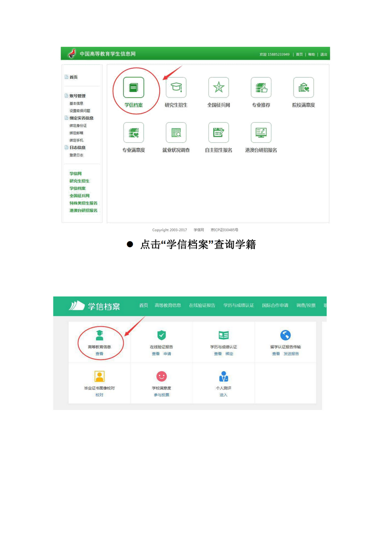The image size is (392, 555).
Task: Open the 院校满意度 icon
Action: [x=303, y=88]
